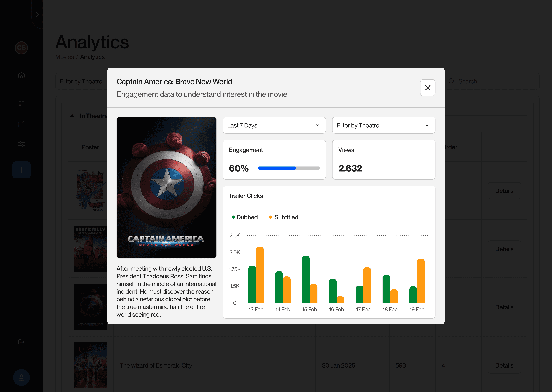Open the Last 7 Days dropdown
This screenshot has width=552, height=392.
274,125
